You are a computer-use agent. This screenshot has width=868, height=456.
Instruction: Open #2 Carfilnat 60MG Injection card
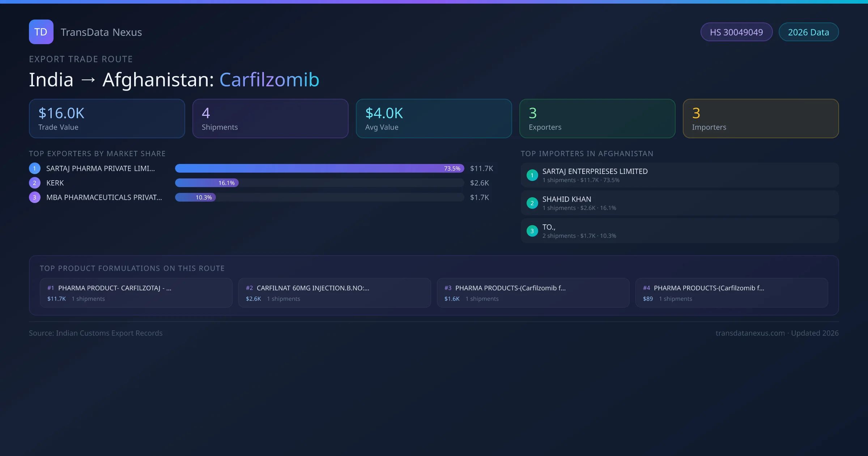tap(335, 293)
